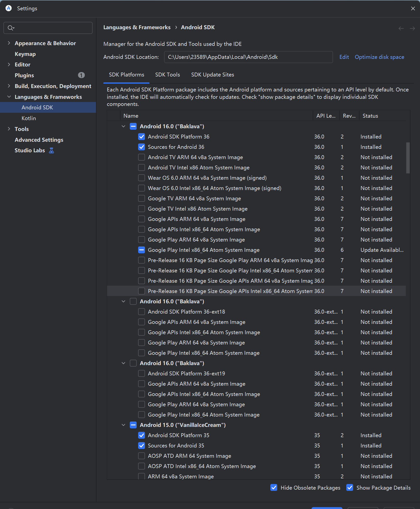Screen dimensions: 420x509
Task: Click Languages & Frameworks breadcrumb
Action: click(137, 27)
